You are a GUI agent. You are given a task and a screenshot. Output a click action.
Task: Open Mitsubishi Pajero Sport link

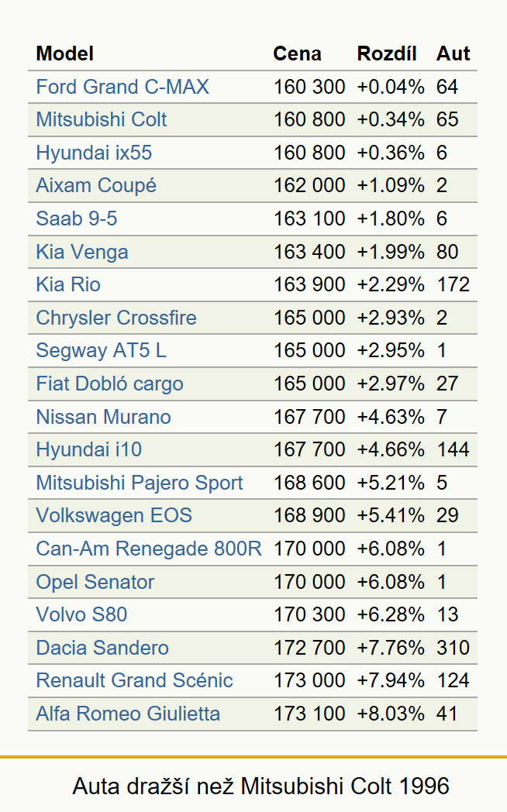tap(140, 483)
